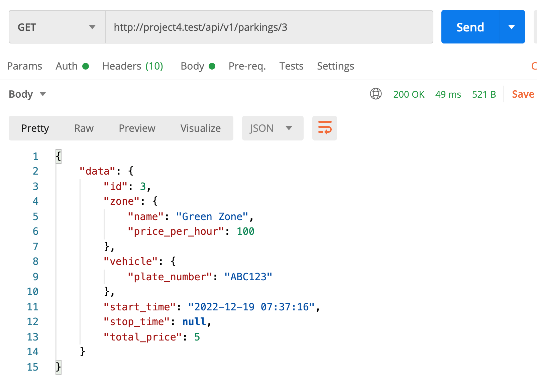Screen dimensions: 537x392
Task: Click the green dot on Auth tab
Action: tap(86, 66)
